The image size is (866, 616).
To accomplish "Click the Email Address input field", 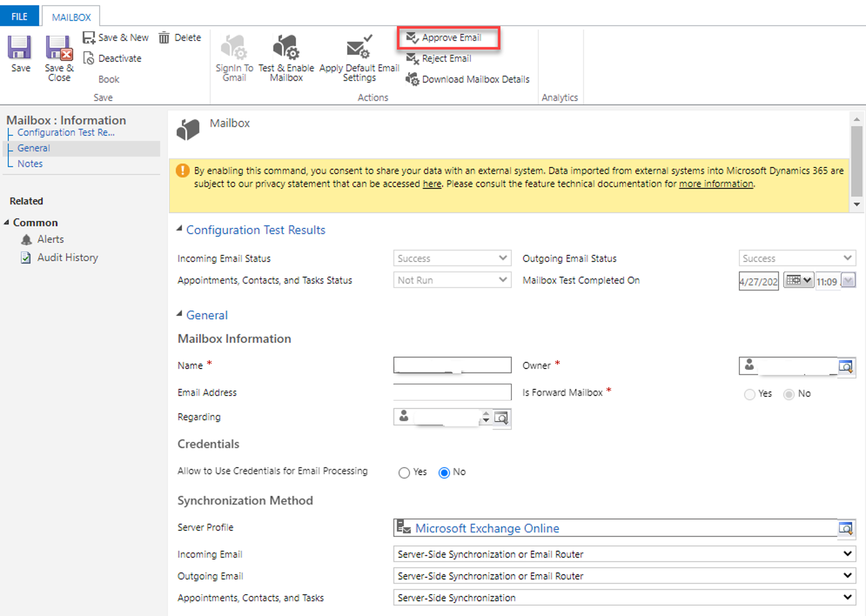I will 452,392.
